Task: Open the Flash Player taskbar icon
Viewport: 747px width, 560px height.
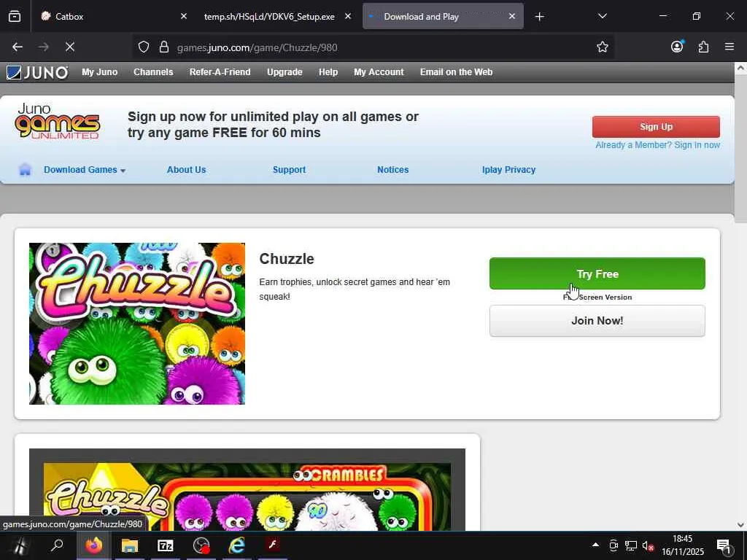Action: click(273, 545)
